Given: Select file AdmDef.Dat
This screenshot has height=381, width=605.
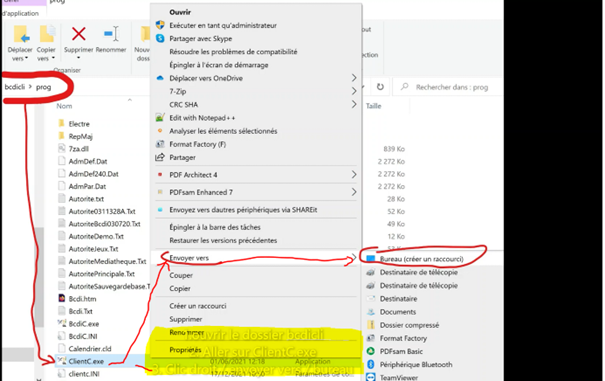Looking at the screenshot, I should (x=88, y=161).
